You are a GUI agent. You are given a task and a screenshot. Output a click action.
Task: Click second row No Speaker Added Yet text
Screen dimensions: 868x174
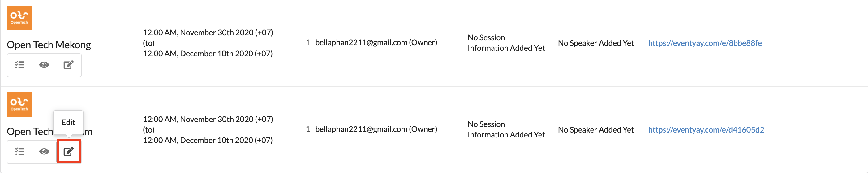click(596, 129)
